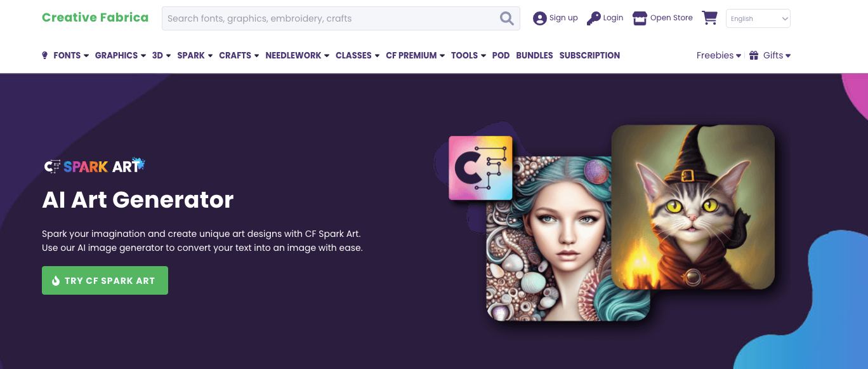This screenshot has width=868, height=369.
Task: Open the Freebies dropdown
Action: 719,55
